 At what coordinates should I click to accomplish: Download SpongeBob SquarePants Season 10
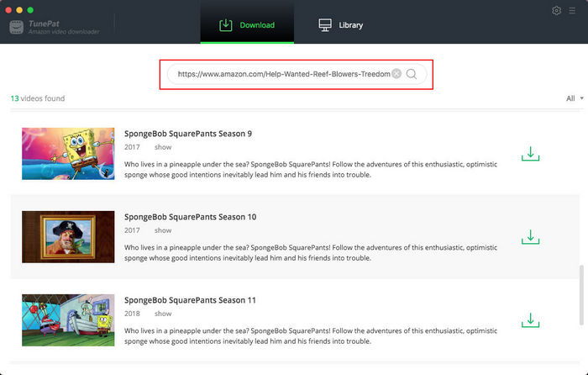coord(530,237)
